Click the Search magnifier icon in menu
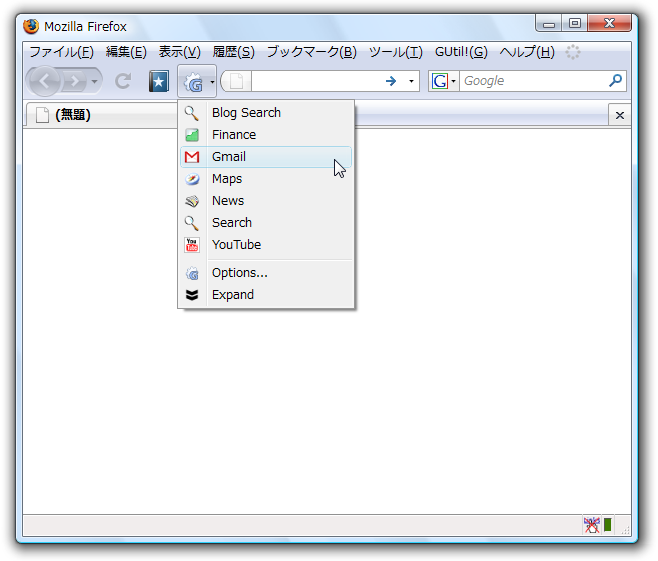Viewport: 658px width, 561px height. point(192,223)
